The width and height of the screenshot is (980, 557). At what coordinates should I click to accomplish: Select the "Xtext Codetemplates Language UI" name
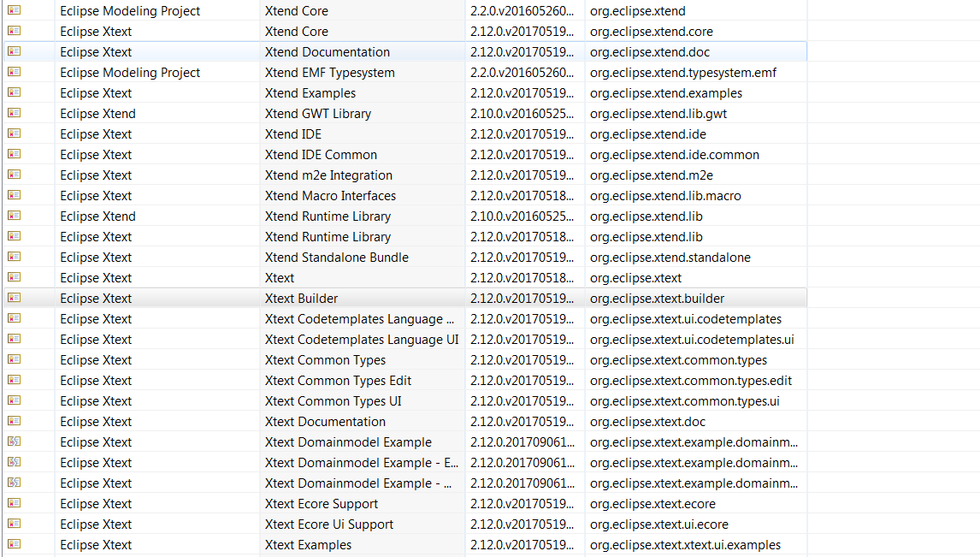coord(361,340)
